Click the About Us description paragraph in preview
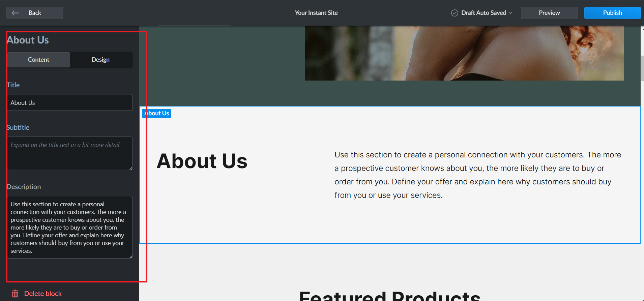 (478, 175)
